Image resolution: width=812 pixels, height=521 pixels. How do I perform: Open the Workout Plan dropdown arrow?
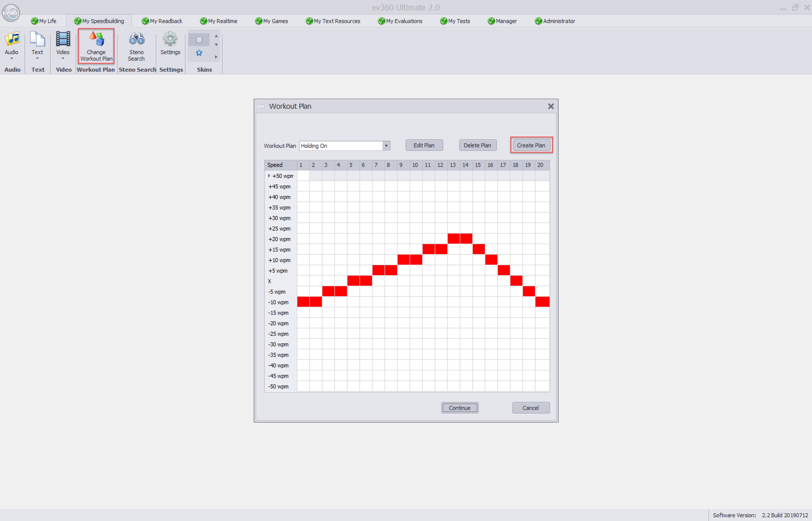[386, 146]
